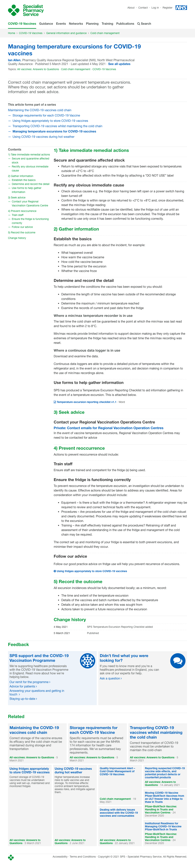Open the Publications menu item
Screen dimensions: 195x868
click(125, 24)
